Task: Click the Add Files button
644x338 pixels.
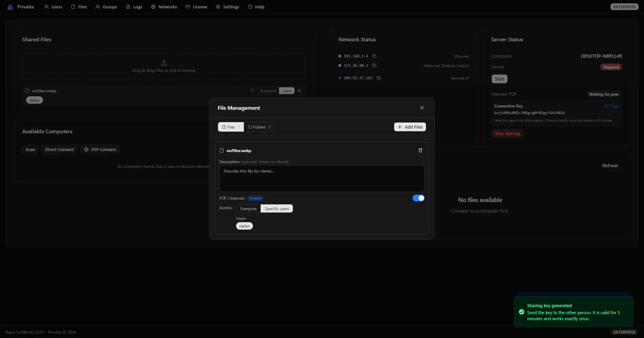Action: tap(410, 127)
